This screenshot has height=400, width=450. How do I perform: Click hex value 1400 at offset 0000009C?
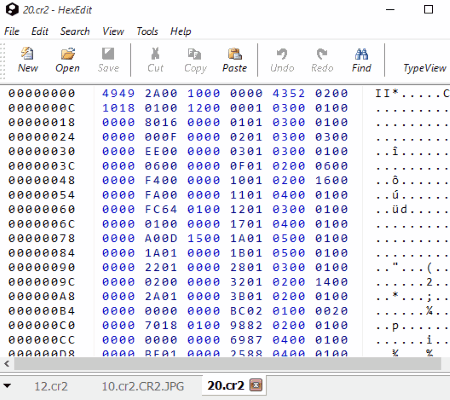331,282
